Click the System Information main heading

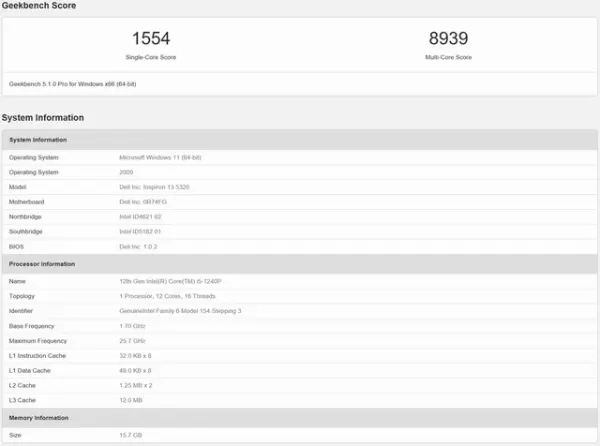click(42, 118)
